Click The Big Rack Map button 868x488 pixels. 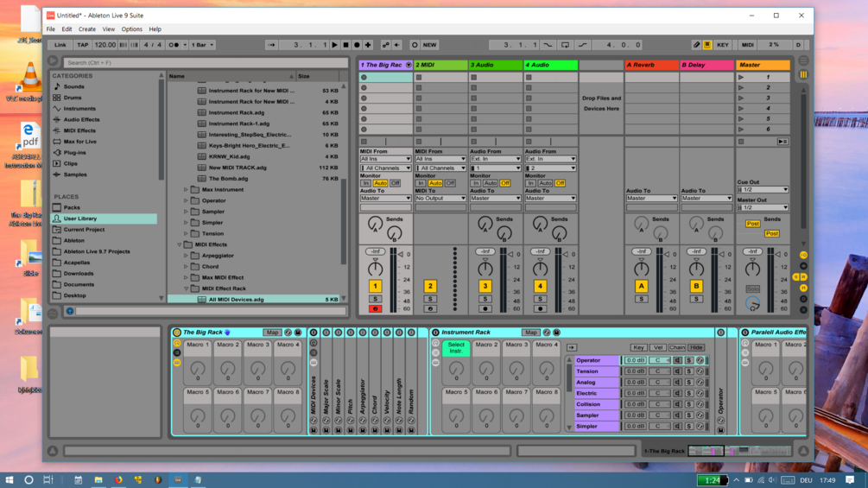pyautogui.click(x=272, y=333)
